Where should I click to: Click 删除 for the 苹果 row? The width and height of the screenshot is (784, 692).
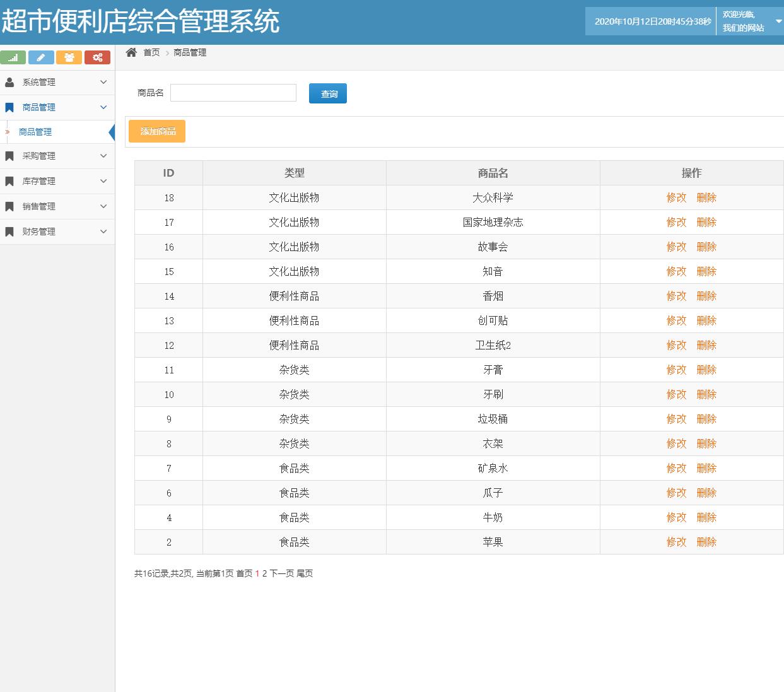coord(706,542)
